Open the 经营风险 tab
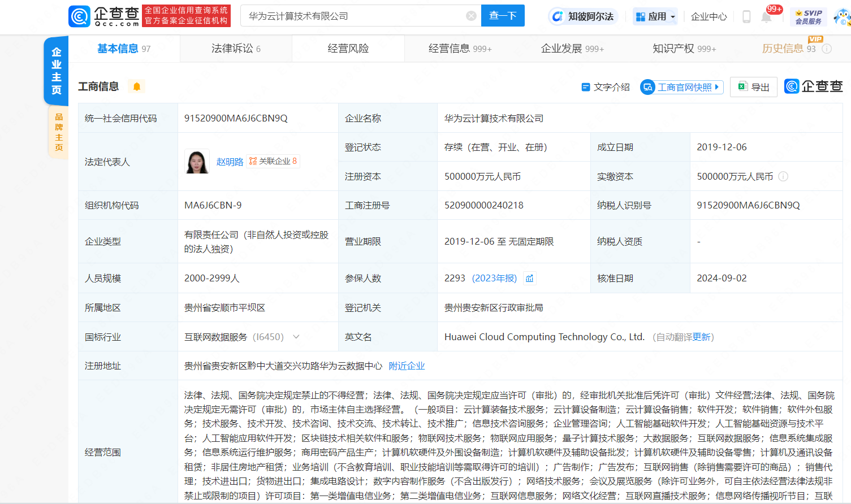This screenshot has height=504, width=851. click(348, 49)
